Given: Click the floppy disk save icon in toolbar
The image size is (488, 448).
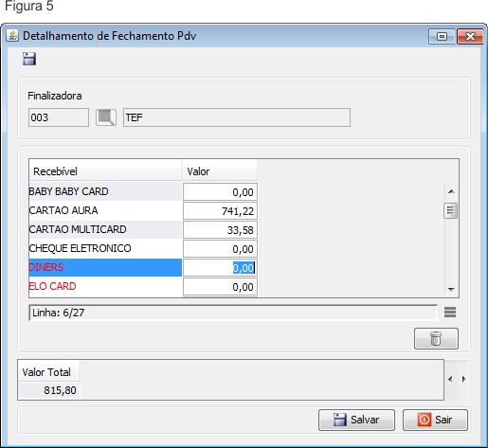Looking at the screenshot, I should [29, 59].
